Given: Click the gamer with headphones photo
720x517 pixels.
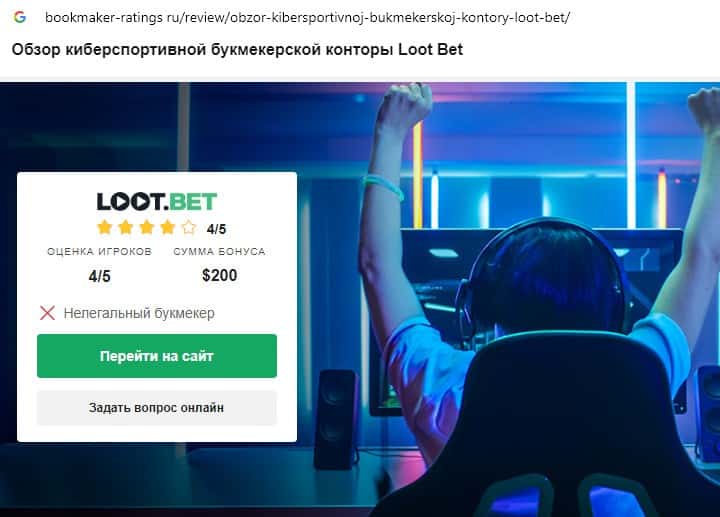Looking at the screenshot, I should (x=528, y=298).
